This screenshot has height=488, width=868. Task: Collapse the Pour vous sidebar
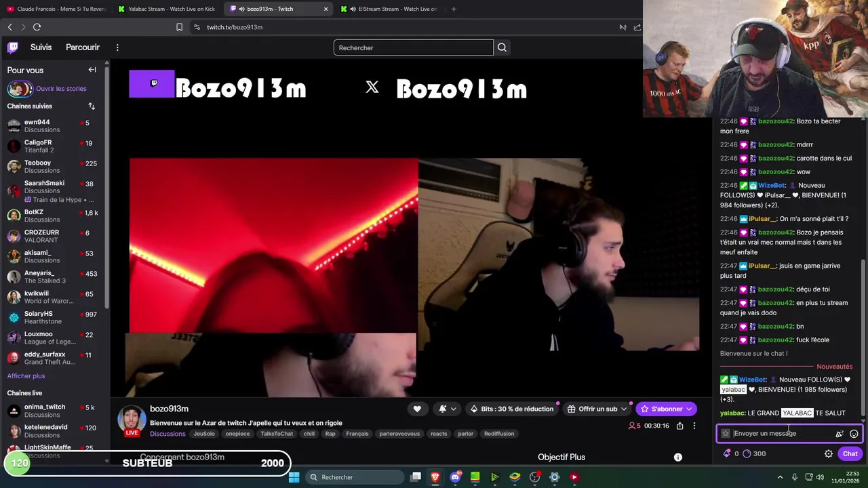pos(92,70)
